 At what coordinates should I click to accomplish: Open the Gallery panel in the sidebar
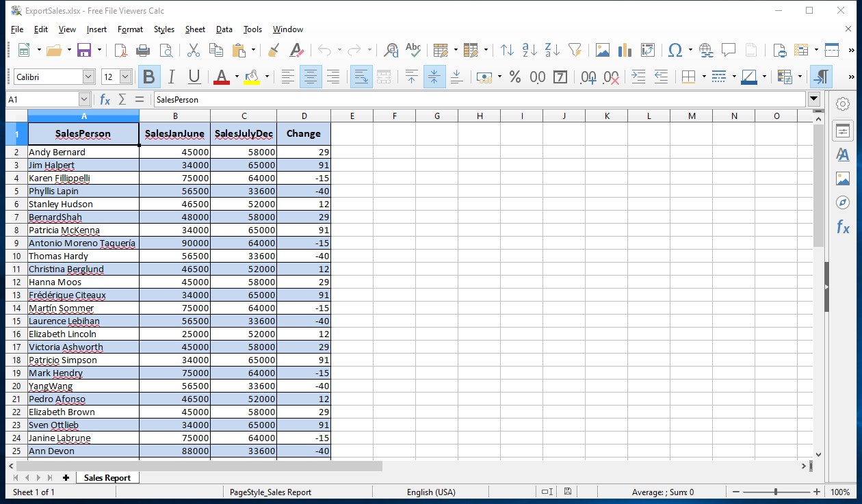coord(843,178)
